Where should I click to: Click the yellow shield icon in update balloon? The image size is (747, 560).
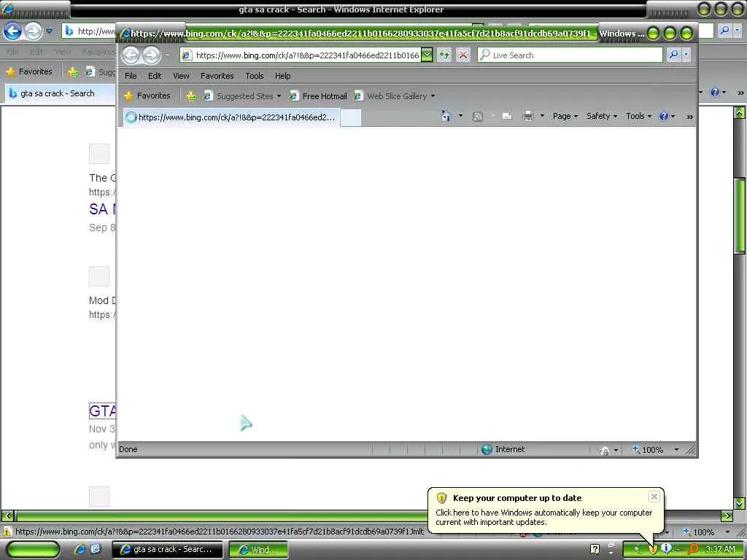[441, 498]
